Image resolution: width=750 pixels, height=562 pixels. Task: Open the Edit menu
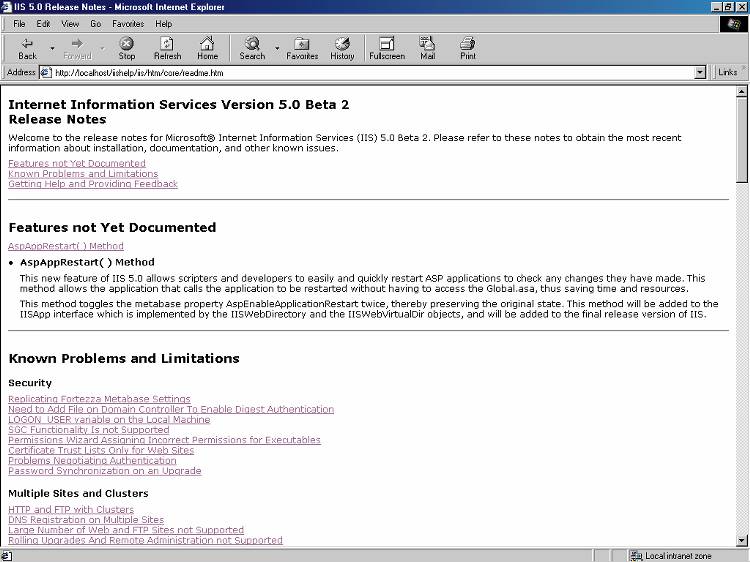click(x=43, y=23)
